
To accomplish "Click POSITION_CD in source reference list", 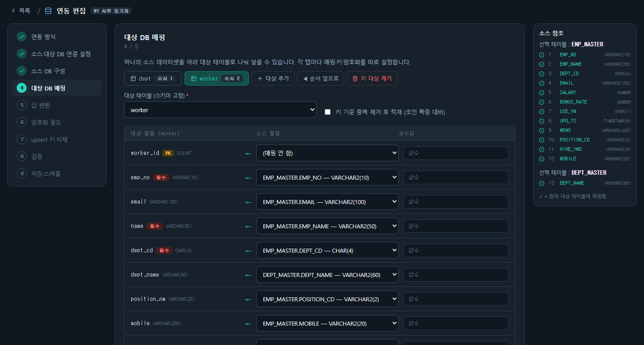I will coord(575,140).
